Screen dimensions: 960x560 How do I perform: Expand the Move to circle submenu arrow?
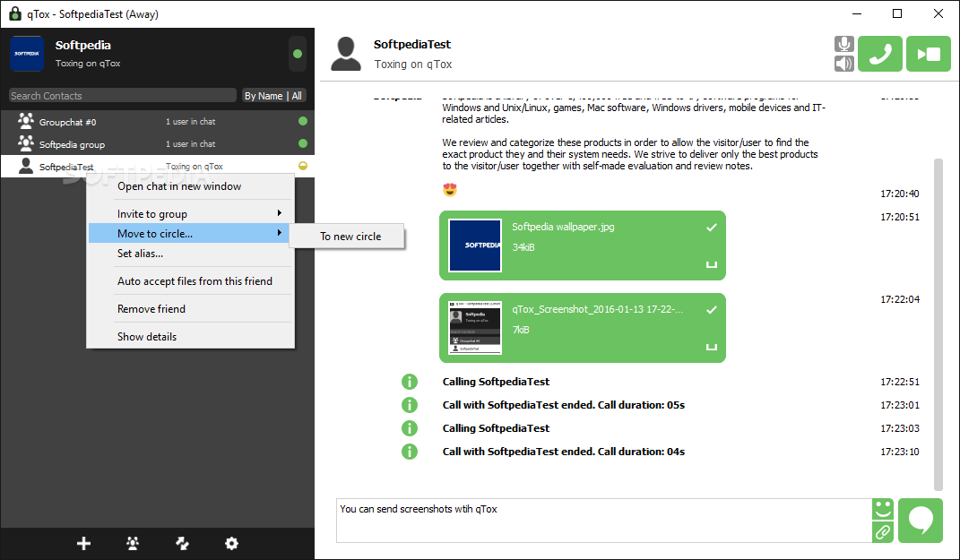279,233
